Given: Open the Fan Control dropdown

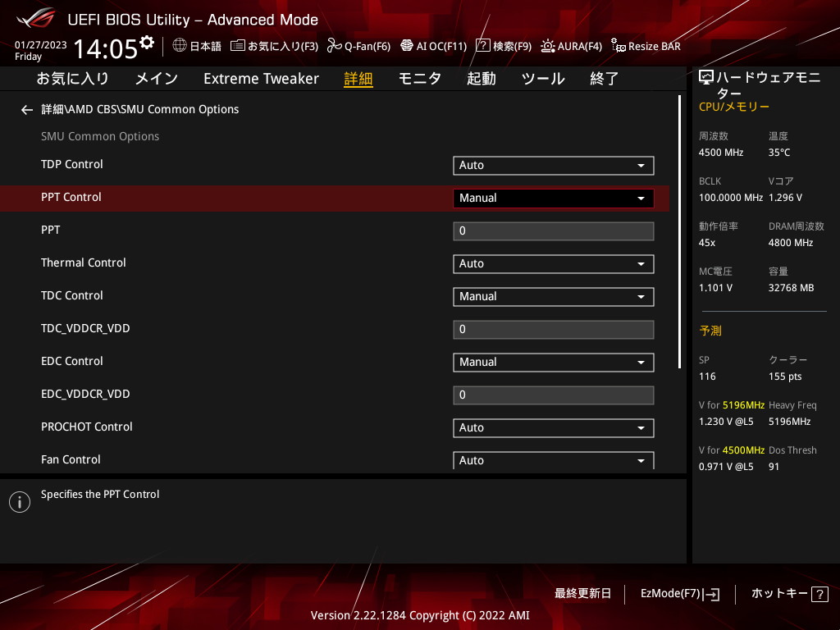Looking at the screenshot, I should pyautogui.click(x=554, y=461).
